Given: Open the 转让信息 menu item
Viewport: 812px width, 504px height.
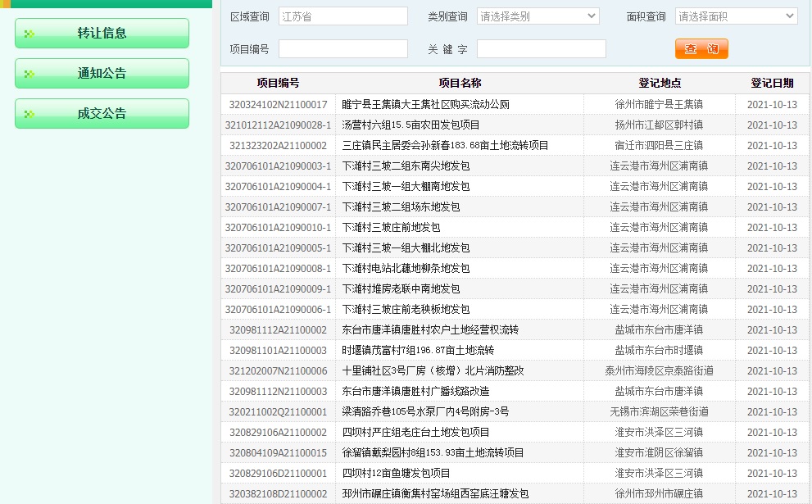Looking at the screenshot, I should (102, 34).
